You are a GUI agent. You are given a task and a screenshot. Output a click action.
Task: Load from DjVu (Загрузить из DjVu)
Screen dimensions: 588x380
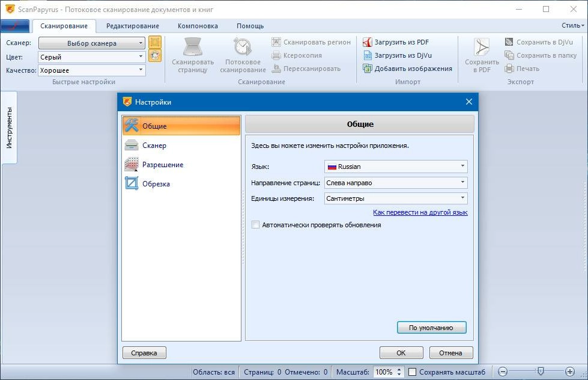pos(397,55)
